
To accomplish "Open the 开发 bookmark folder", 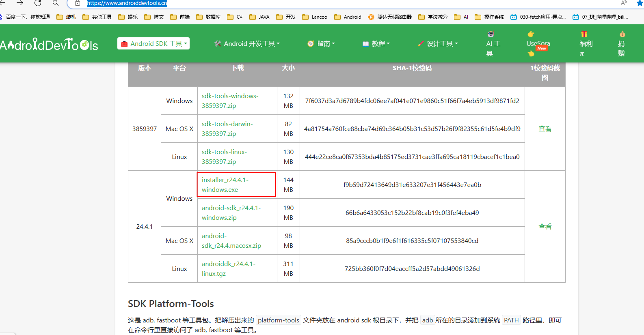I will [286, 17].
